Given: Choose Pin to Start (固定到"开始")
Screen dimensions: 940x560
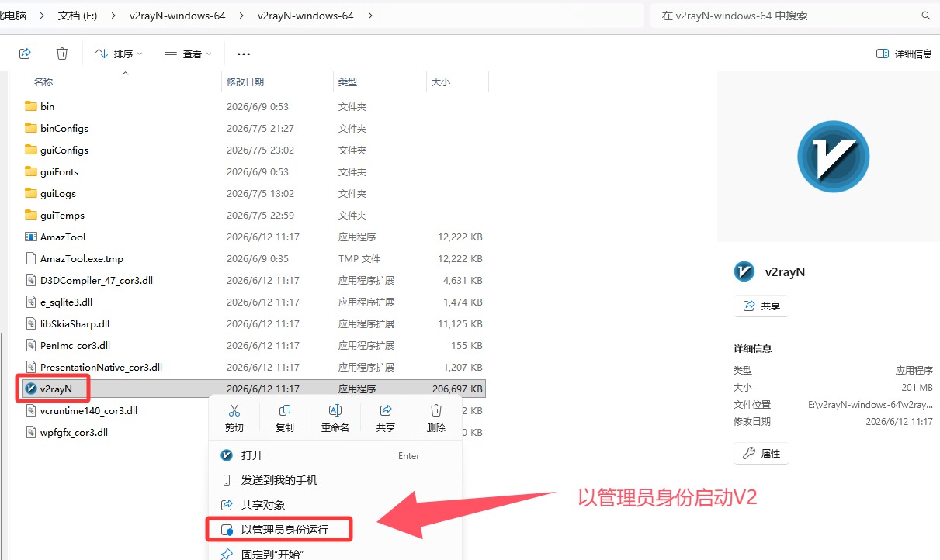Looking at the screenshot, I should click(x=335, y=554).
